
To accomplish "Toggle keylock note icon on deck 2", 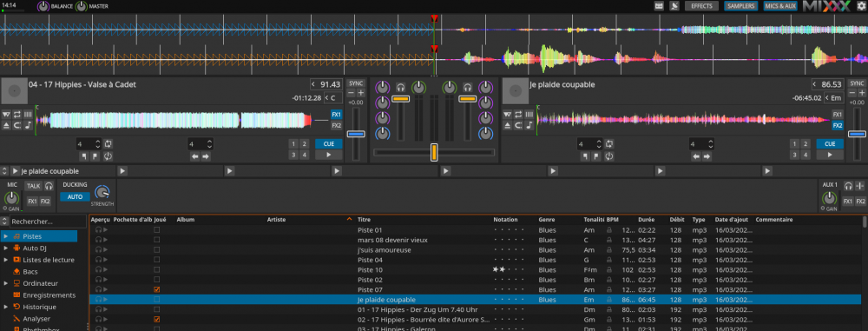I will (529, 125).
